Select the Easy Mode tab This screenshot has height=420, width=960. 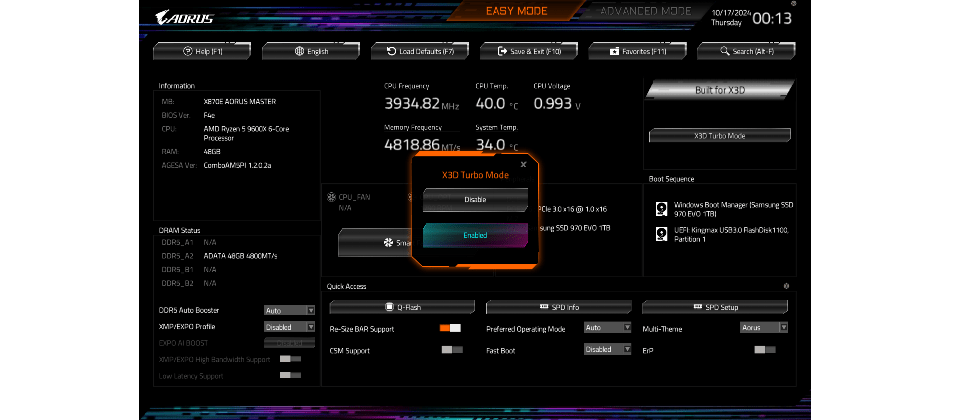click(516, 11)
